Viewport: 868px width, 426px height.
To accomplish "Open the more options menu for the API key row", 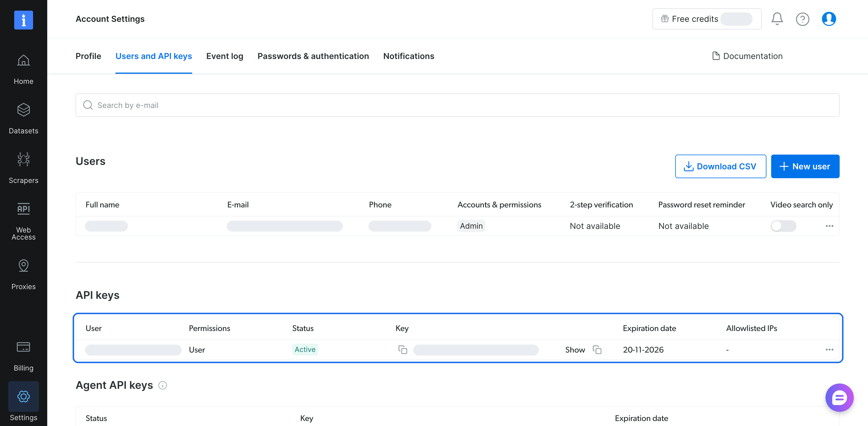I will point(829,350).
